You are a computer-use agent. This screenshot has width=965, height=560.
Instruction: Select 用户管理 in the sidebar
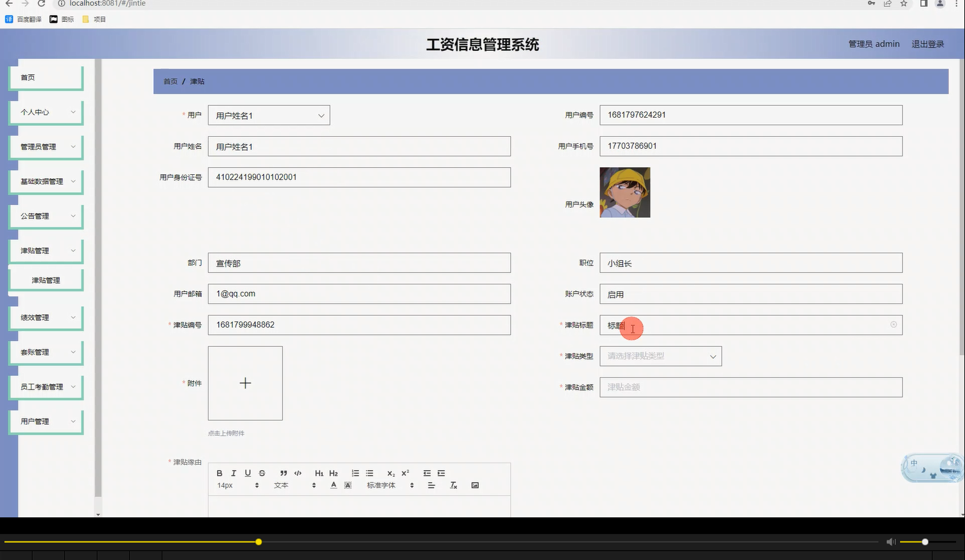pos(46,421)
